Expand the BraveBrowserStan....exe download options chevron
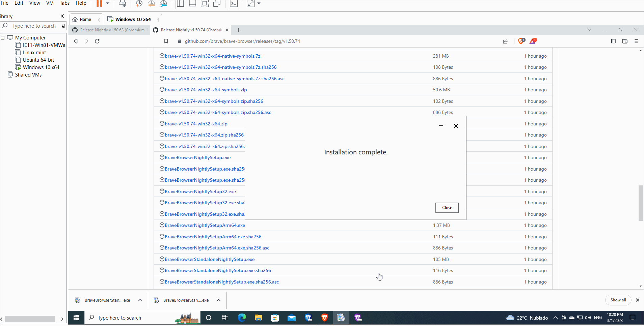This screenshot has width=644, height=326. [x=139, y=300]
